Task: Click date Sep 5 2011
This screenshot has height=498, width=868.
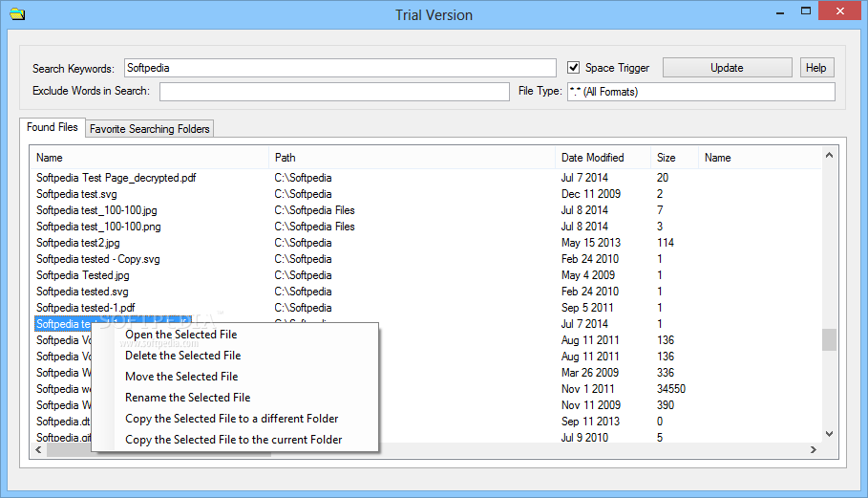Action: point(587,308)
